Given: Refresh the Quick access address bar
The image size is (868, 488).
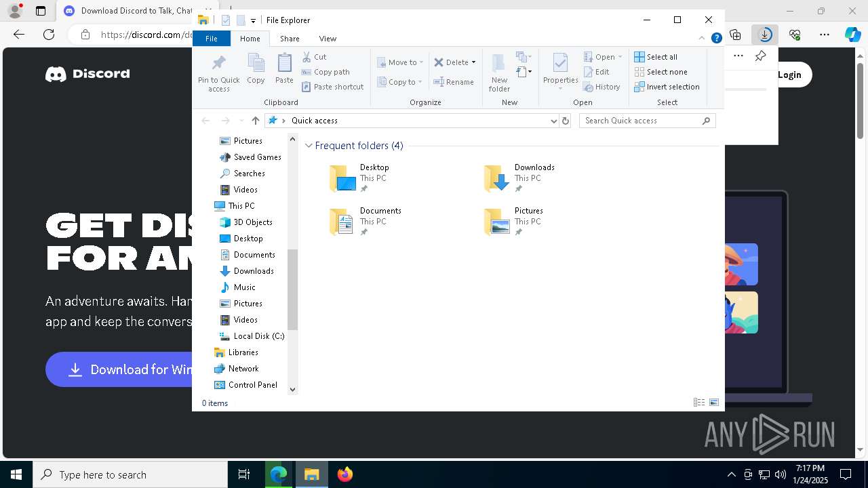Looking at the screenshot, I should tap(566, 121).
